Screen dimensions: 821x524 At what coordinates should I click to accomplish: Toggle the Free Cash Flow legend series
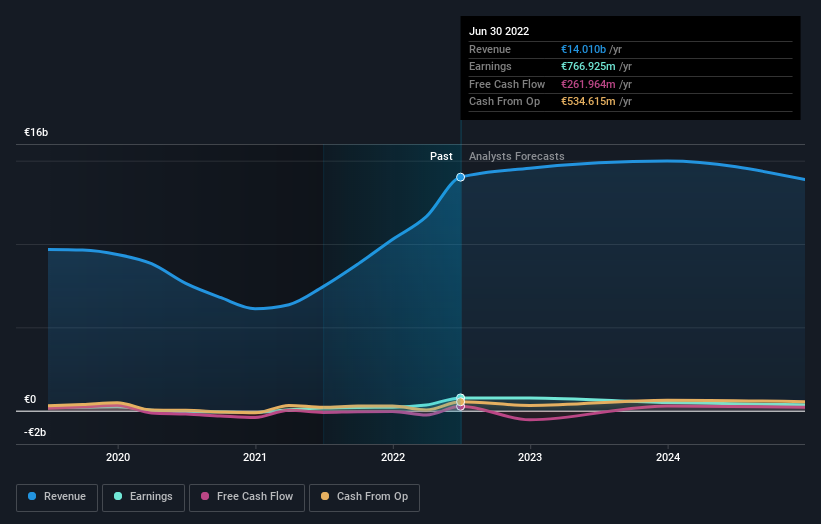247,497
